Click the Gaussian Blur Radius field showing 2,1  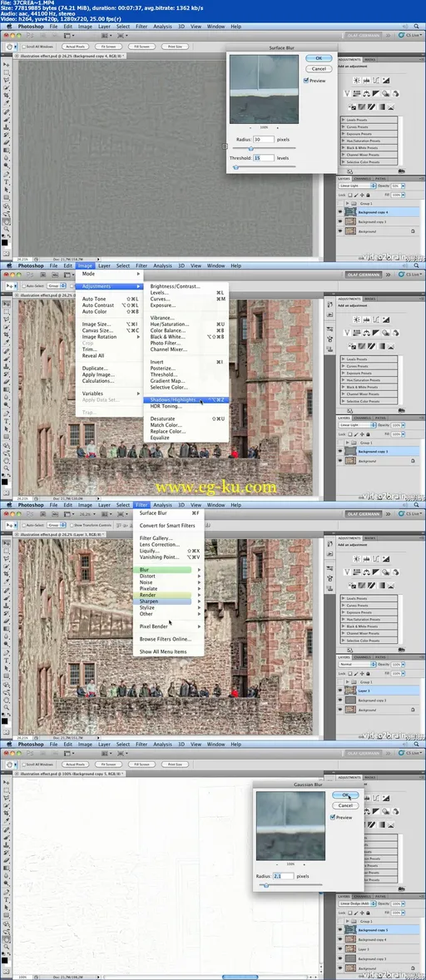[x=282, y=876]
